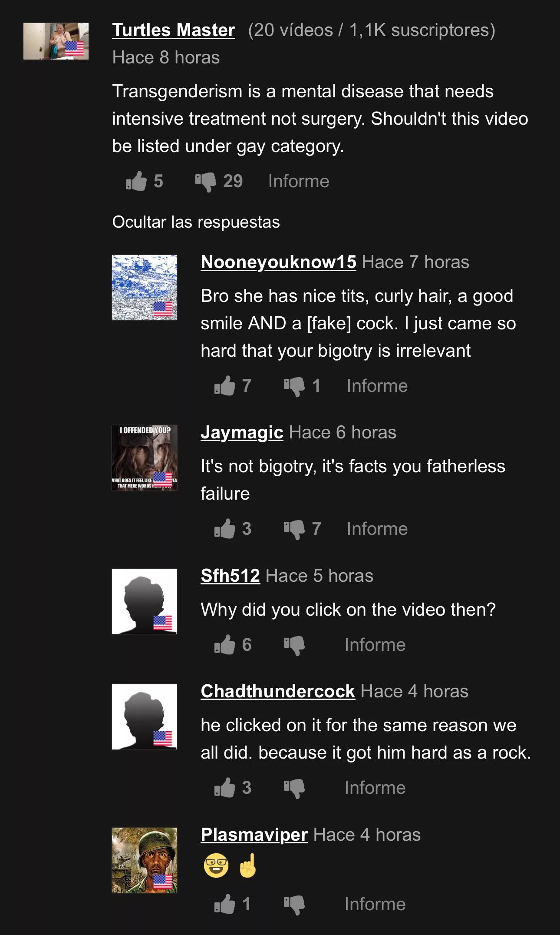Image resolution: width=560 pixels, height=935 pixels.
Task: Open Jaymagic's meme avatar thumbnail
Action: pos(145,458)
